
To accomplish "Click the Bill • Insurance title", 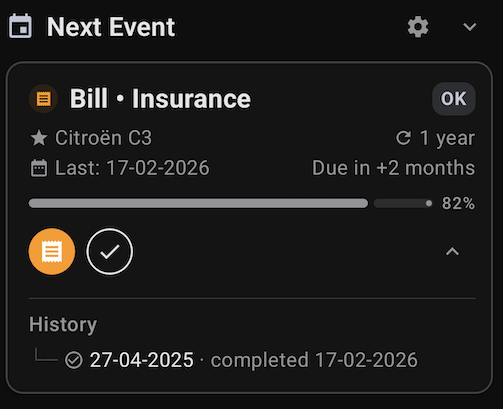I will click(x=160, y=99).
